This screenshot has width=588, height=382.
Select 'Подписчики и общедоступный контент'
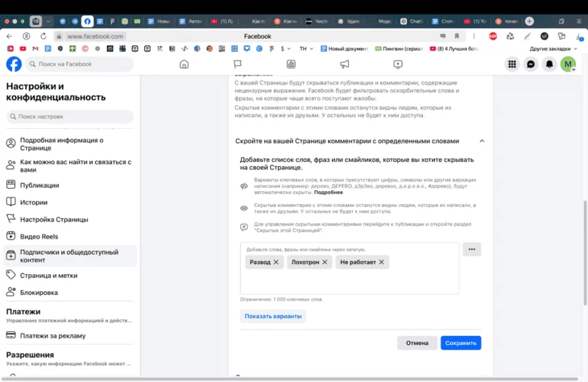[x=70, y=256]
